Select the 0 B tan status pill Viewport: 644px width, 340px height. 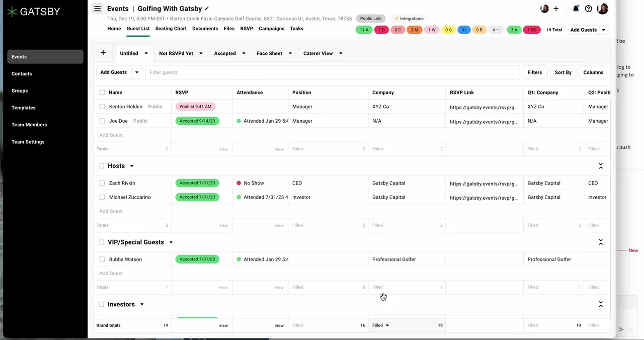tap(479, 30)
